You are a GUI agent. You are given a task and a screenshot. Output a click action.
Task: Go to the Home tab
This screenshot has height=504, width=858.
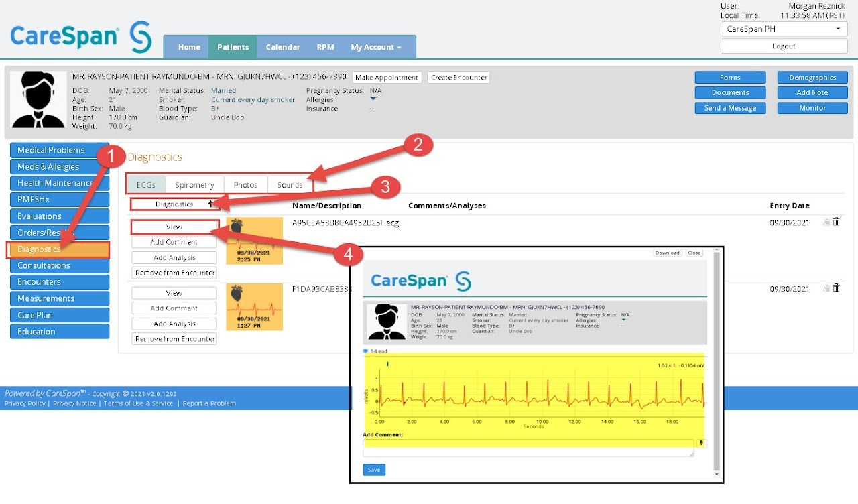pyautogui.click(x=189, y=47)
